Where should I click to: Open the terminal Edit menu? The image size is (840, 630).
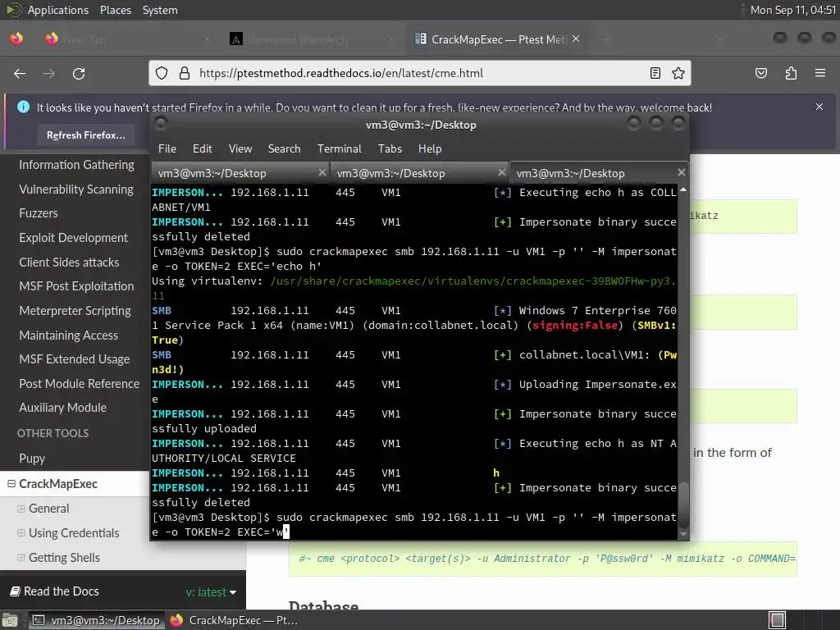[x=203, y=149]
